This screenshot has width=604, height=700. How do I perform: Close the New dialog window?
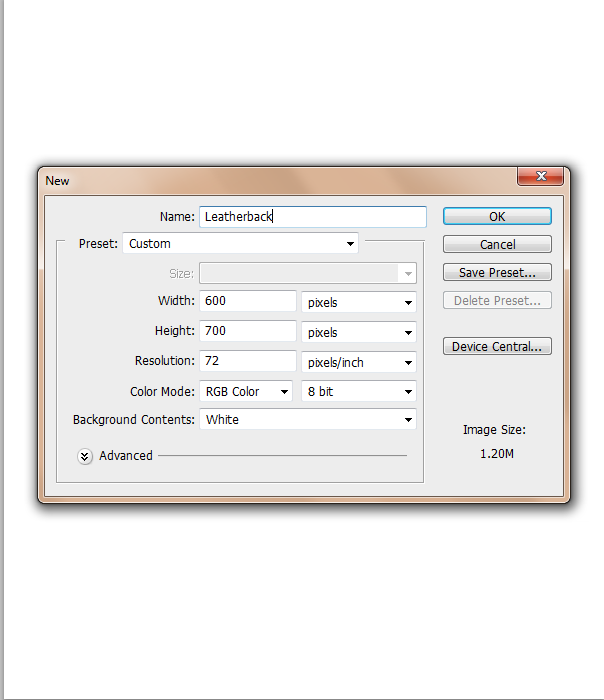pos(541,176)
